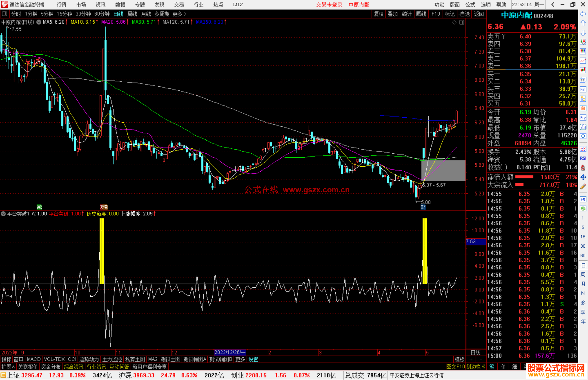Click the F10 company info sidebar icon
Viewport: 588px width, 380px height.
click(x=583, y=89)
